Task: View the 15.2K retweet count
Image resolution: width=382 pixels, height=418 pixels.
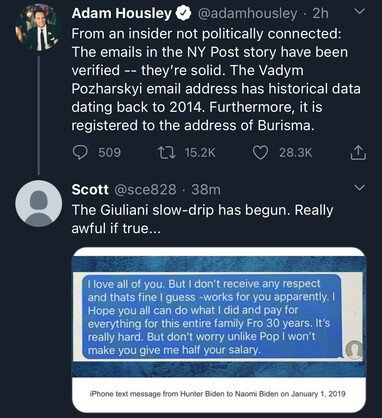Action: tap(200, 153)
